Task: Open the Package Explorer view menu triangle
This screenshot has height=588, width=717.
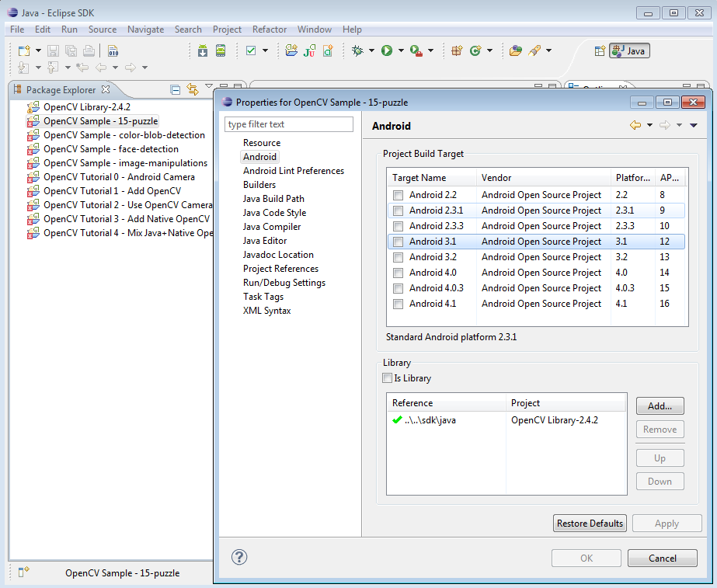Action: point(209,85)
